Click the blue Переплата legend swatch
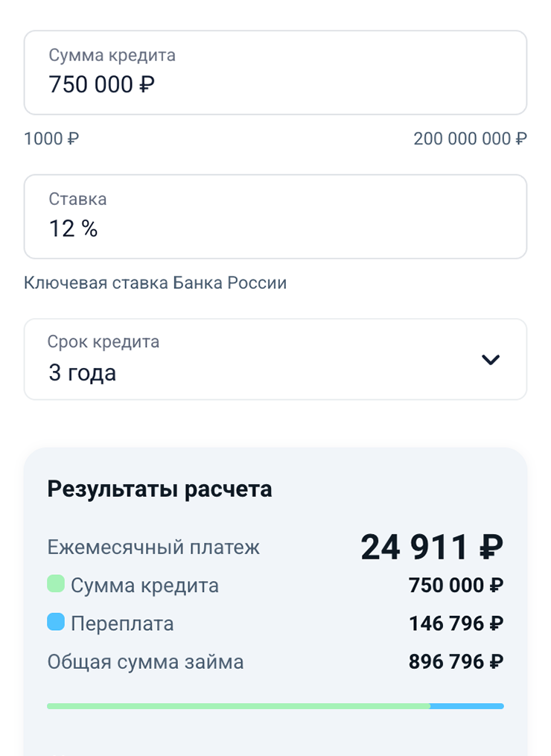Viewport: 551px width, 756px height. click(56, 622)
